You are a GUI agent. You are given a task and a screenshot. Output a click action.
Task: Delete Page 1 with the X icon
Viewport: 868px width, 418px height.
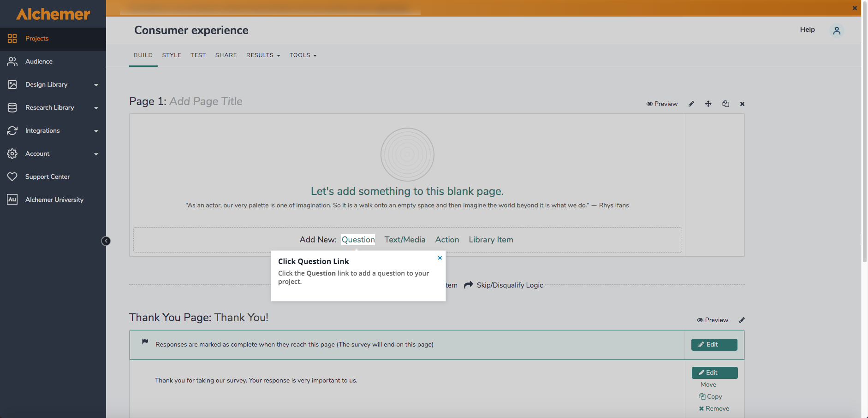click(x=742, y=104)
